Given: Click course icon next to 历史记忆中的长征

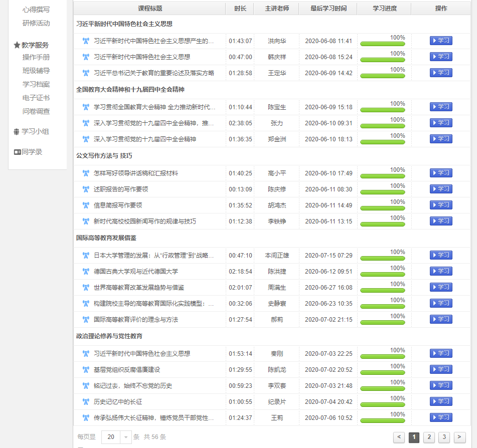Looking at the screenshot, I should 85,402.
